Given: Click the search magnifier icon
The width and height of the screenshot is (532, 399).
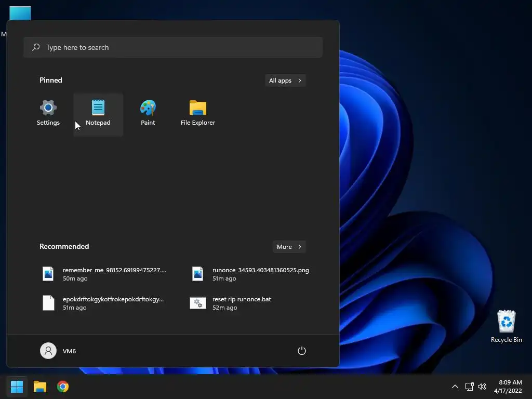Looking at the screenshot, I should pos(36,47).
